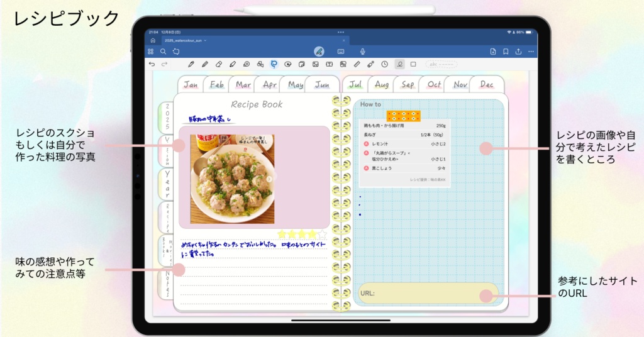Jump to the Feb month tab
644x337 pixels.
pyautogui.click(x=217, y=84)
